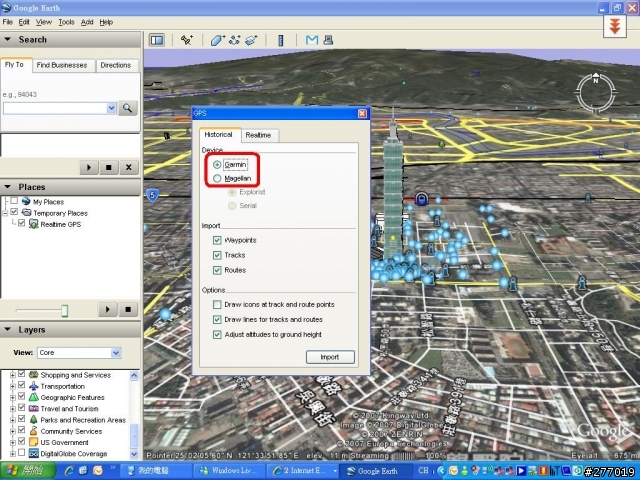
Task: Toggle the Routes import checkbox
Action: (217, 270)
